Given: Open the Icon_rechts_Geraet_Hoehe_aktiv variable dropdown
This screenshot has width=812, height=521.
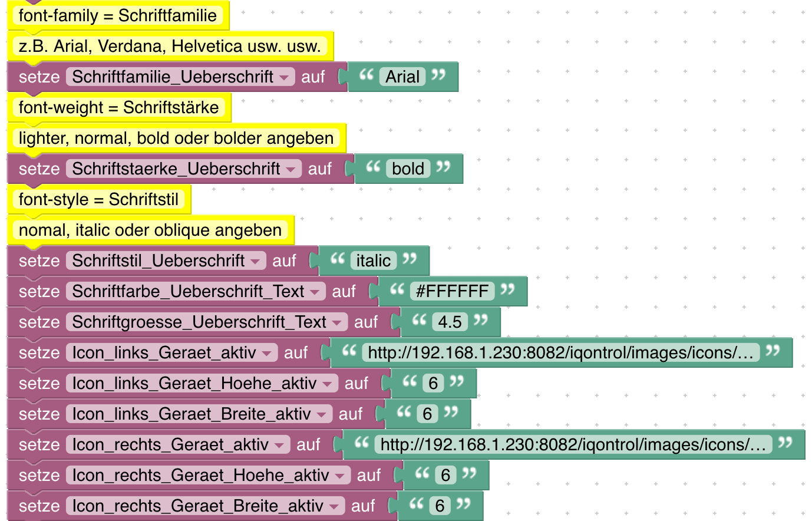Looking at the screenshot, I should (208, 475).
